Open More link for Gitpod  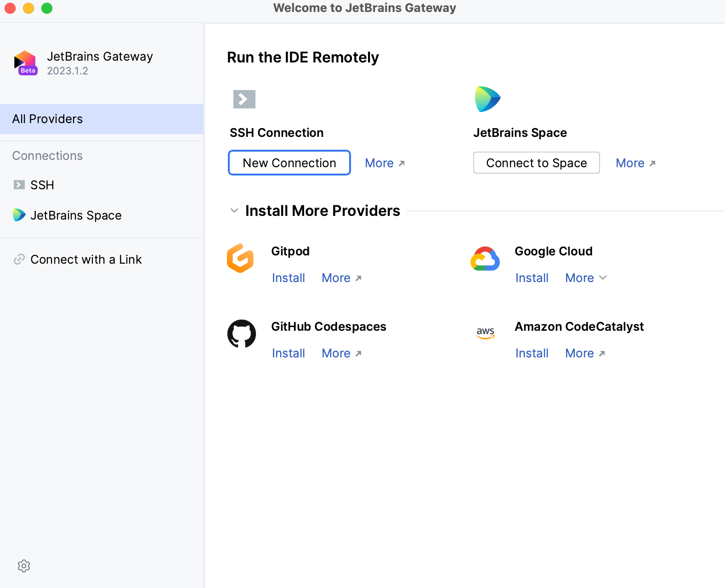click(341, 278)
